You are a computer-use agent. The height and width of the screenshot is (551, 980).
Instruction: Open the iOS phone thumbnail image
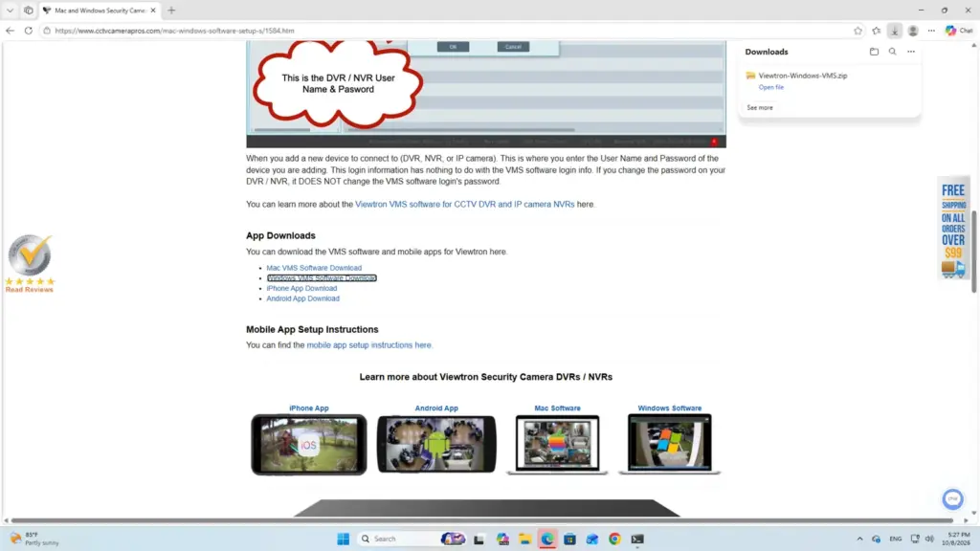pos(309,445)
